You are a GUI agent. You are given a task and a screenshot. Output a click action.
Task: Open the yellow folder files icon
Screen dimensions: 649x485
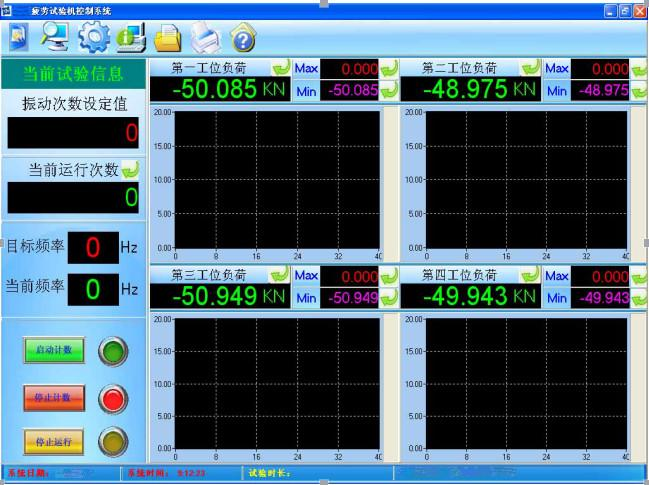(x=168, y=38)
